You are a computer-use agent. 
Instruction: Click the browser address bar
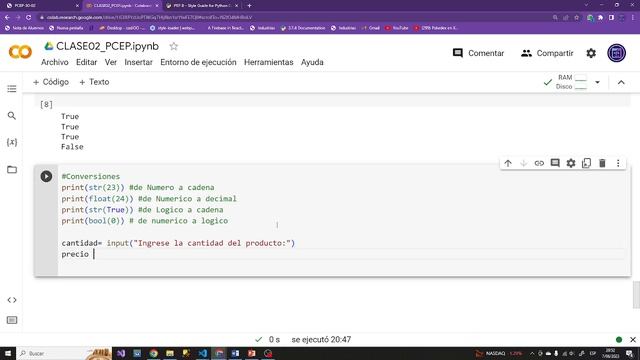point(294,17)
